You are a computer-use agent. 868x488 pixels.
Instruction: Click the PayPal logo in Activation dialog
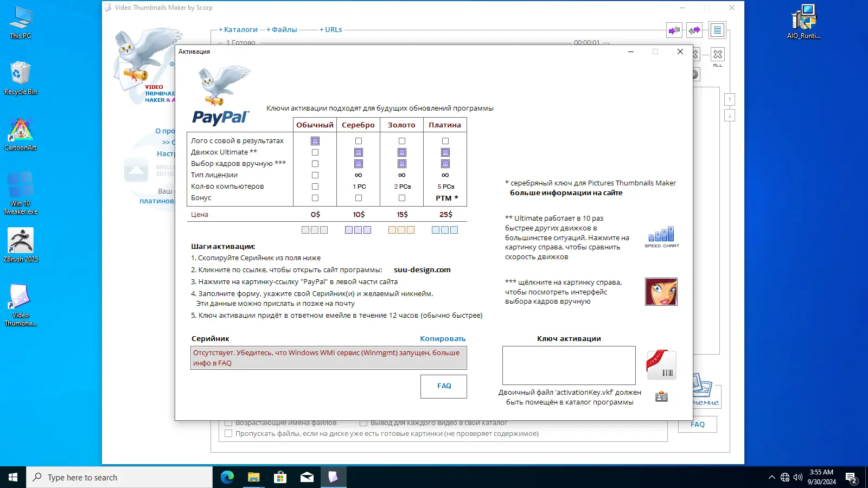pyautogui.click(x=220, y=117)
